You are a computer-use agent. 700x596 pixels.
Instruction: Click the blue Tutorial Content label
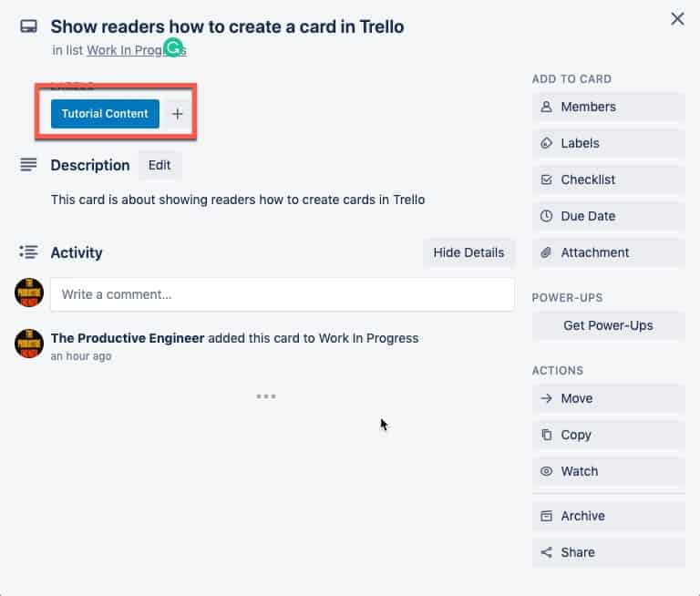pos(105,114)
